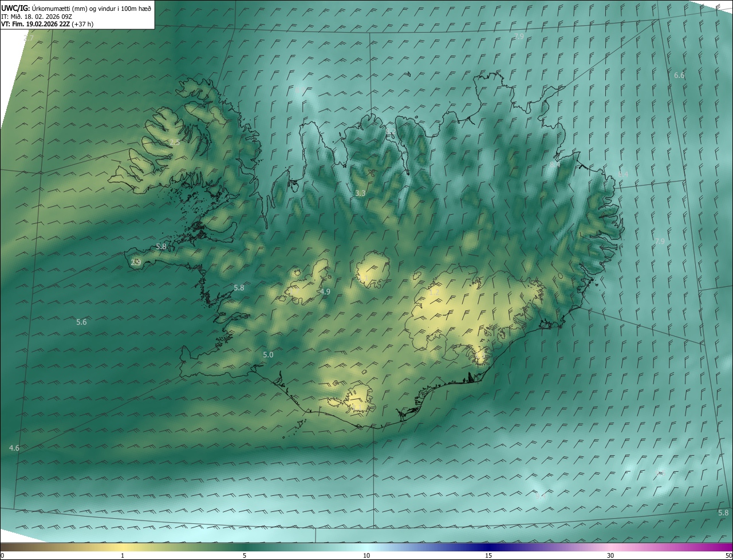Click the 4.6 value label on the map
This screenshot has height=560, width=733.
tap(14, 448)
